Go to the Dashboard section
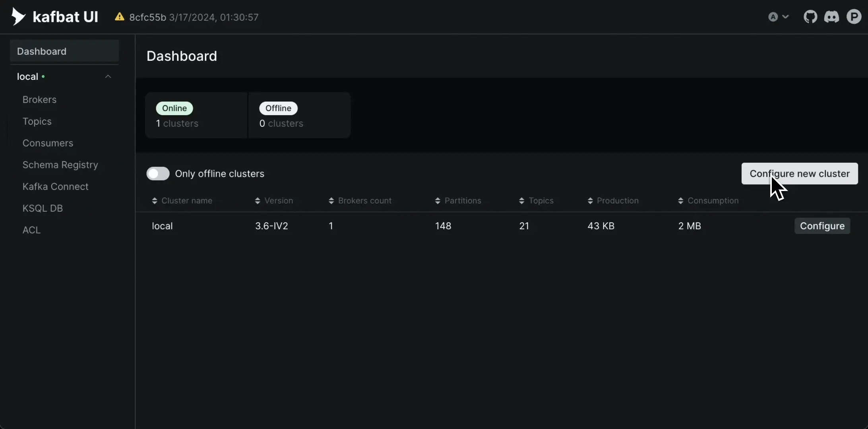 click(41, 51)
